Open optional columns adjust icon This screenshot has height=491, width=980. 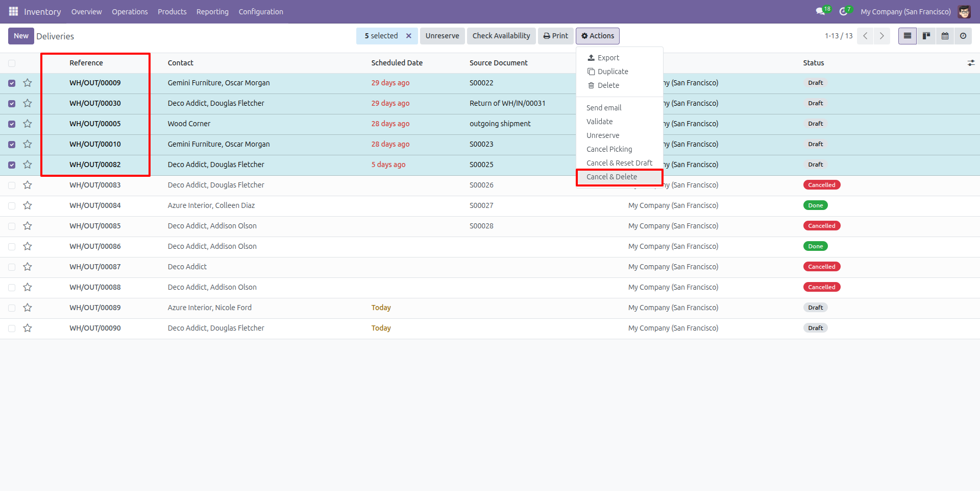tap(971, 63)
